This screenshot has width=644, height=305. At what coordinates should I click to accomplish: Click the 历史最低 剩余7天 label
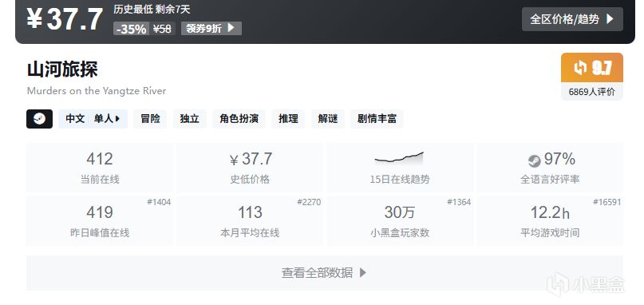[152, 9]
